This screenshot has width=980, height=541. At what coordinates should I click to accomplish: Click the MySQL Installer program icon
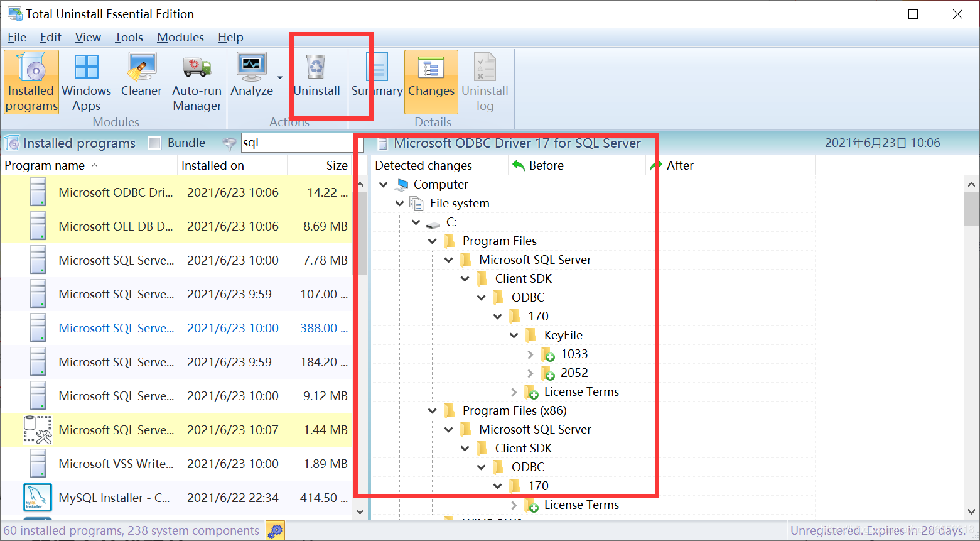38,498
